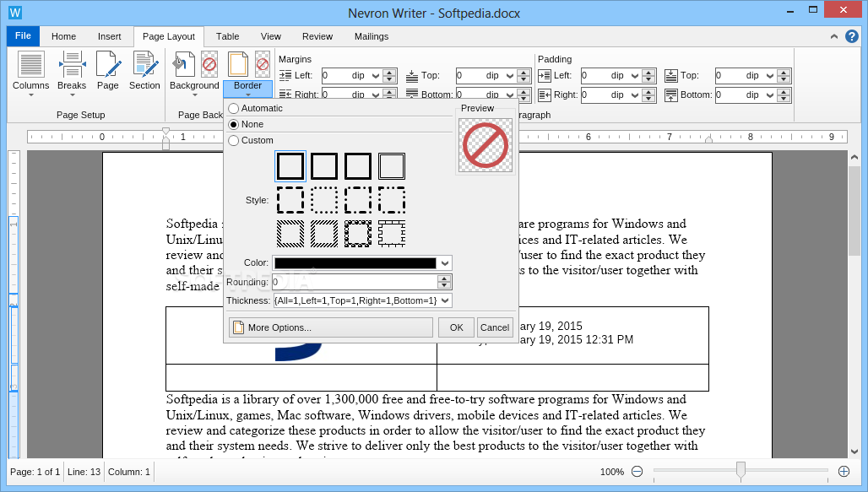Open Padding Top unit dropdown
The width and height of the screenshot is (868, 492).
coord(769,76)
